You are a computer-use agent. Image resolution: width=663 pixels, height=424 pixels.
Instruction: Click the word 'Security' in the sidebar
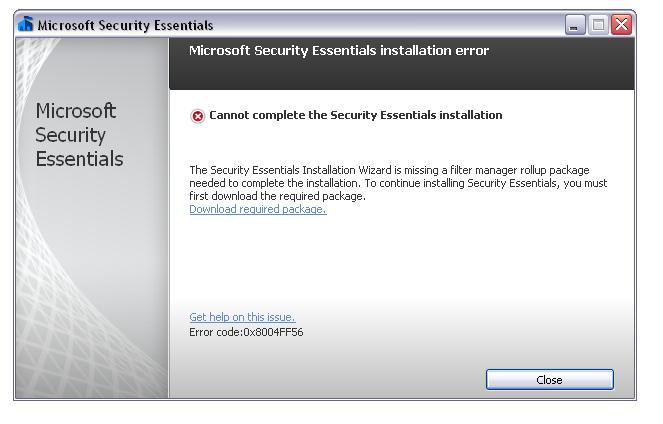pyautogui.click(x=70, y=135)
